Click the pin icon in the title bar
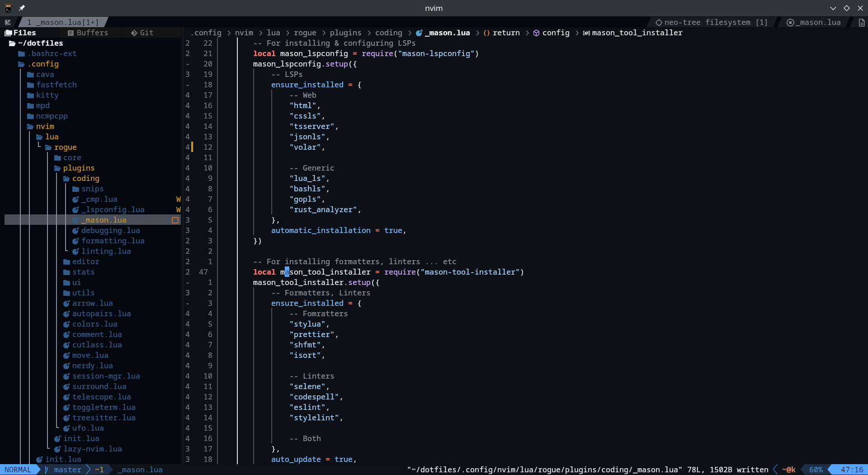The width and height of the screenshot is (868, 475). click(22, 8)
